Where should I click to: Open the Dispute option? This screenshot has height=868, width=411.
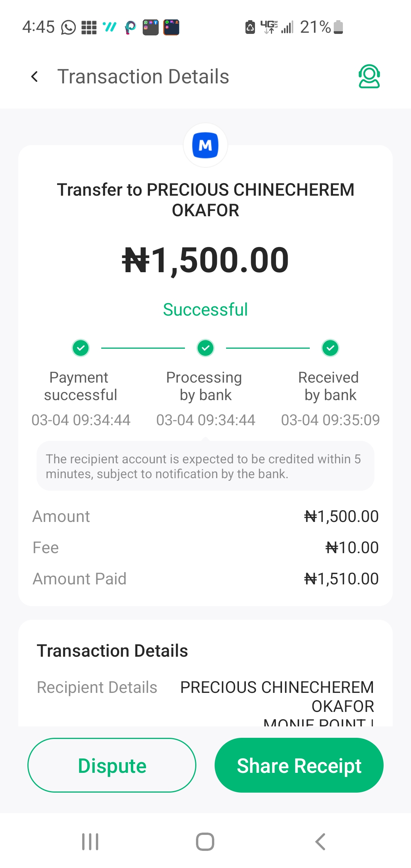[x=112, y=765]
